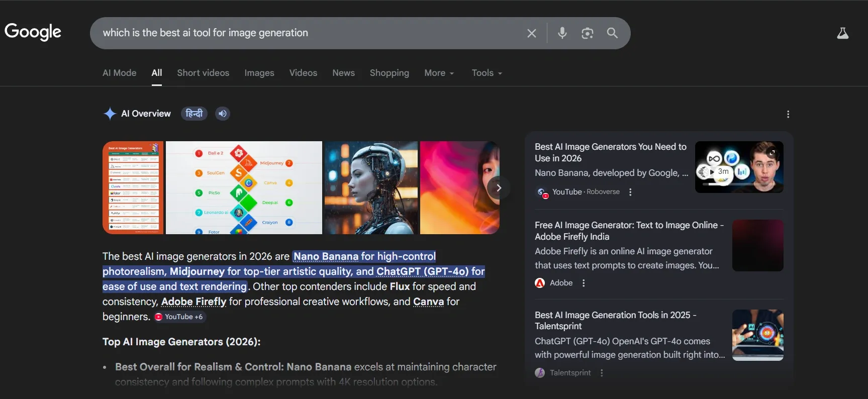
Task: Click the AI Overview sparkle icon
Action: click(x=110, y=114)
